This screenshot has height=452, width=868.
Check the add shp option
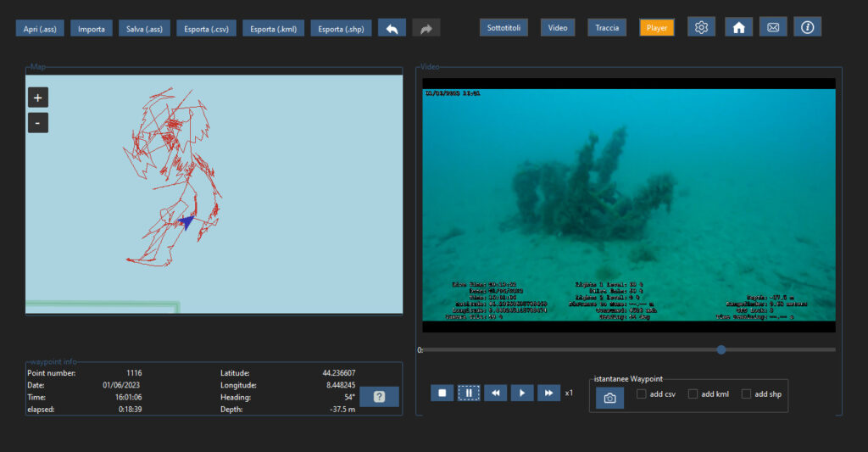point(746,393)
